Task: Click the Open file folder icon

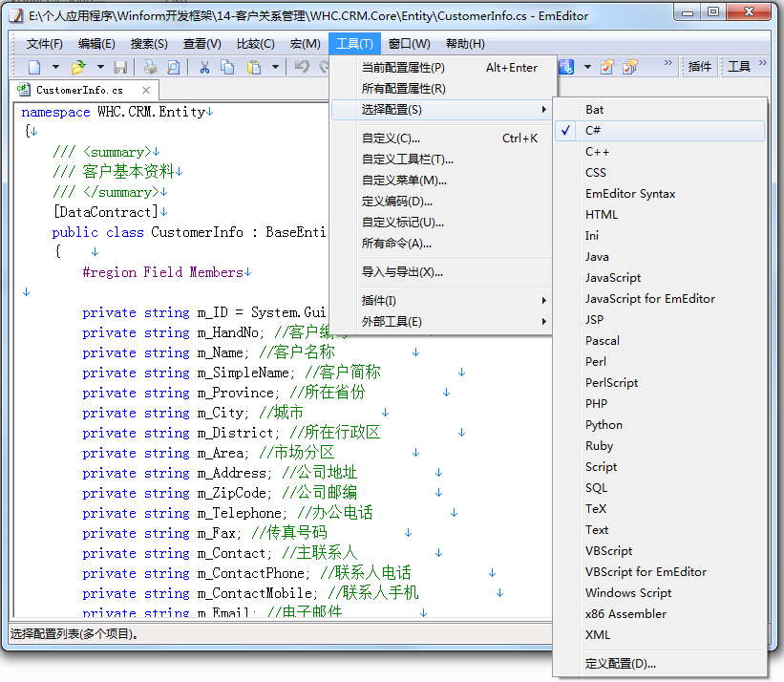Action: pyautogui.click(x=78, y=67)
